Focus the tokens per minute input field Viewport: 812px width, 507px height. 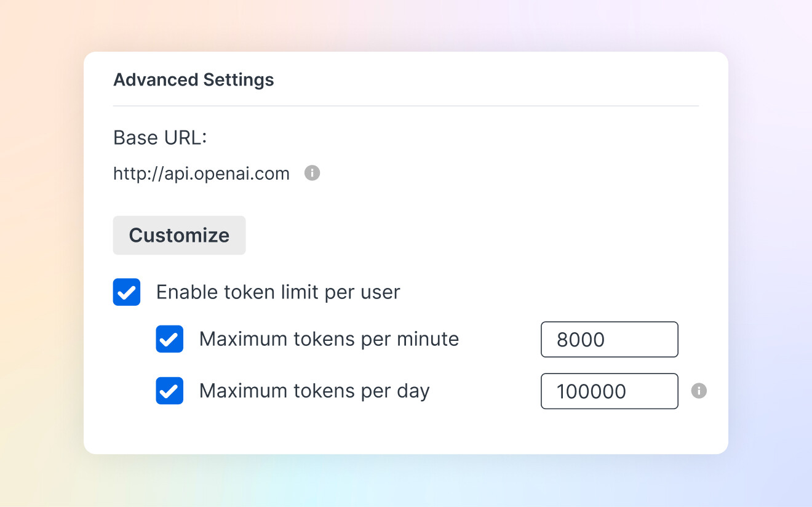pos(609,339)
